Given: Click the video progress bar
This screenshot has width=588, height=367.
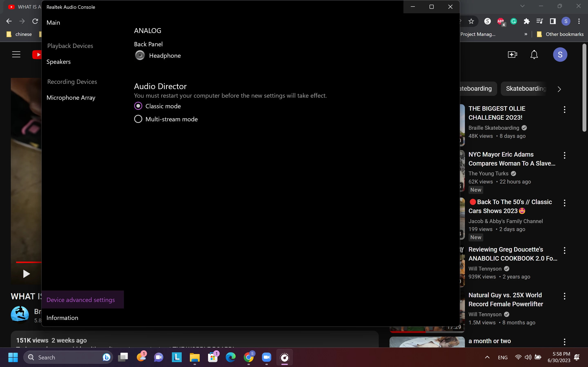Looking at the screenshot, I should 29,262.
